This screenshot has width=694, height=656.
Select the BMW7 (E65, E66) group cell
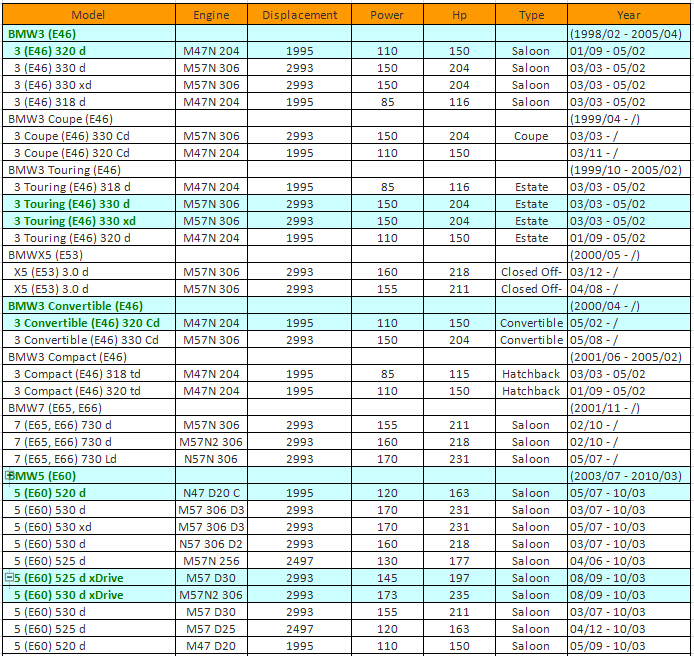(x=89, y=408)
